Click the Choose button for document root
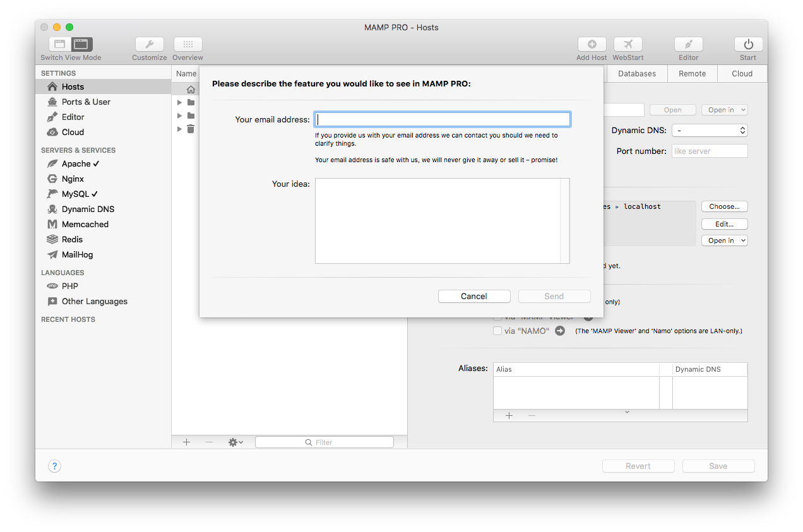The width and height of the screenshot is (803, 532). [x=724, y=206]
